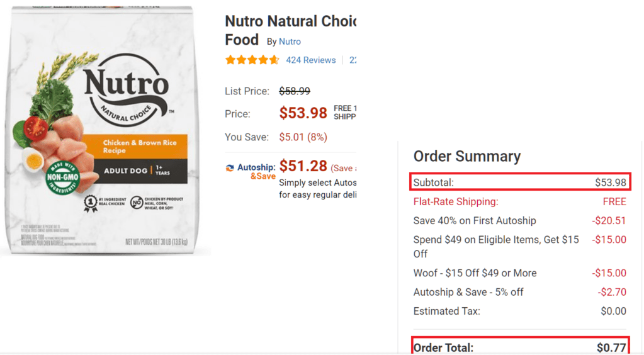
Task: Click the $53.98 red price
Action: [x=303, y=113]
